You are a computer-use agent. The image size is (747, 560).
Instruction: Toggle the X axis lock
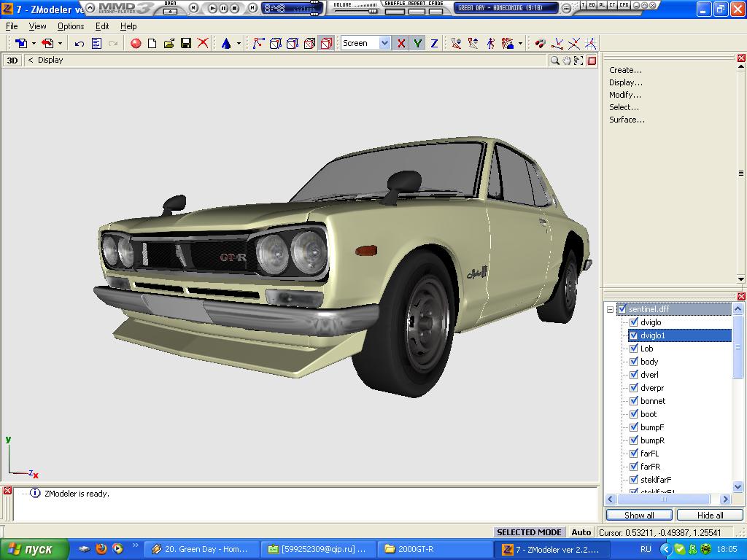tap(401, 43)
